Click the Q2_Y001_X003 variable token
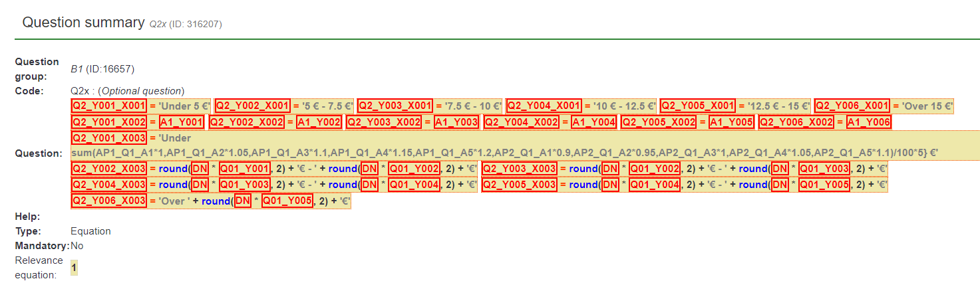 pos(108,138)
